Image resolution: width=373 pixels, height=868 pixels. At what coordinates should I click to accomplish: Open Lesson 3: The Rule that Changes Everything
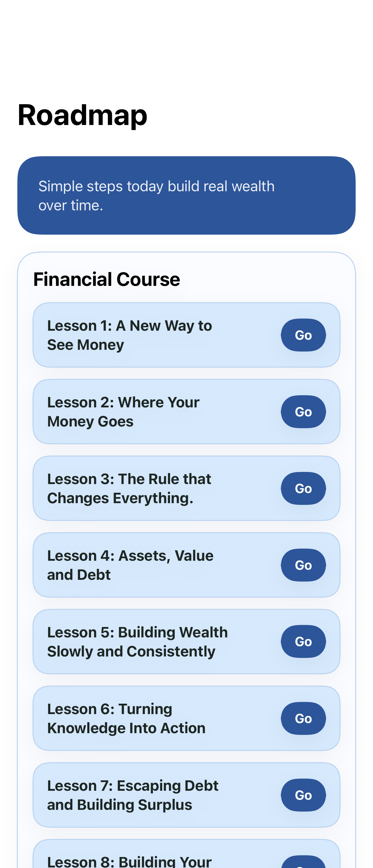[x=186, y=488]
